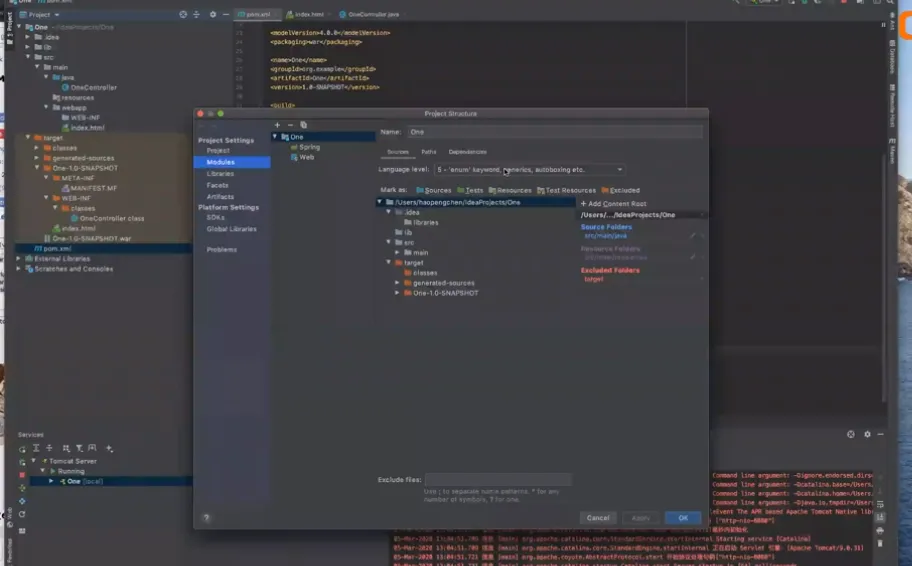Mark folder as Resources
912x566 pixels.
tap(510, 190)
